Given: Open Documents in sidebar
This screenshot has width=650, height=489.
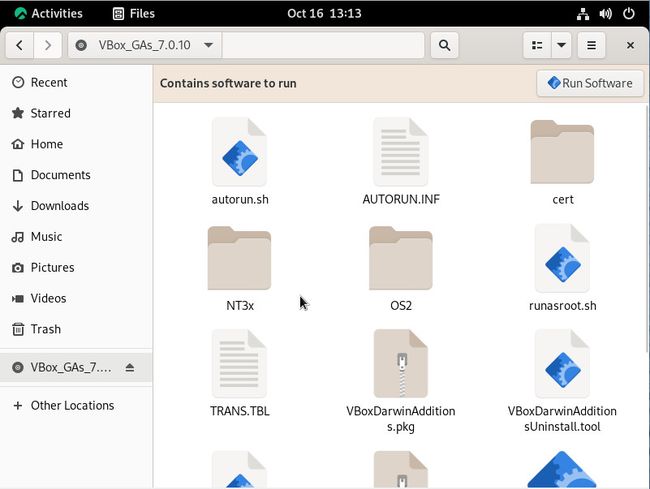Looking at the screenshot, I should point(76,175).
